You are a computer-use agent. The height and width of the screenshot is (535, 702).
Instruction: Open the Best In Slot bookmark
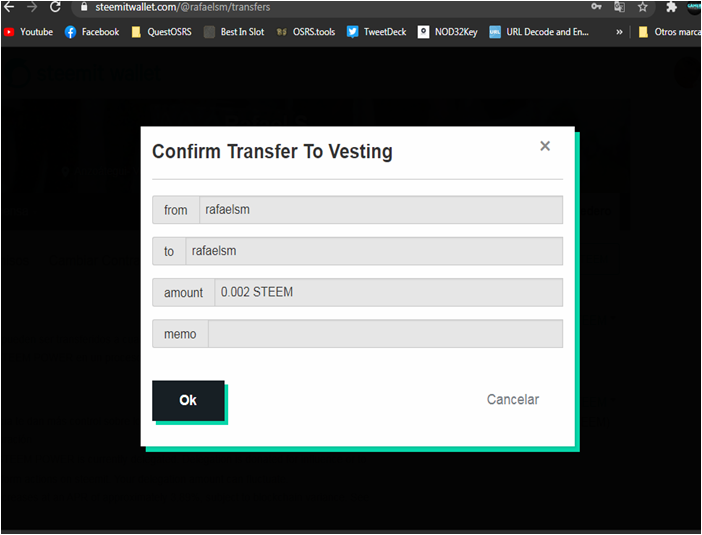pos(234,32)
